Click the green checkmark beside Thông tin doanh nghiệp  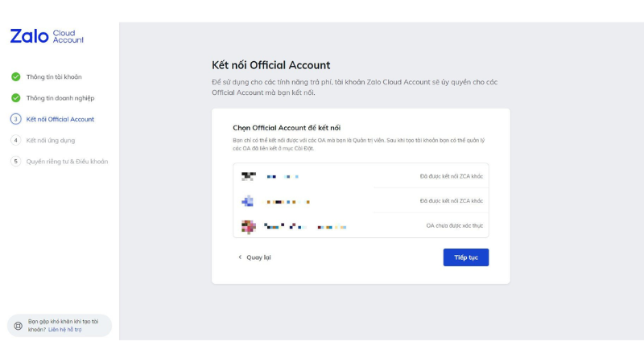click(15, 98)
